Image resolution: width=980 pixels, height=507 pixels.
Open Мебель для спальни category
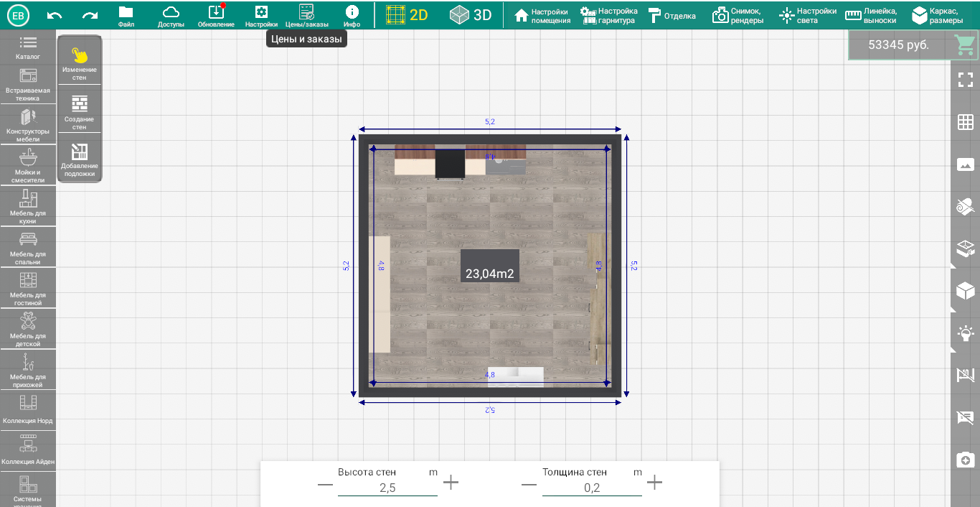coord(28,248)
